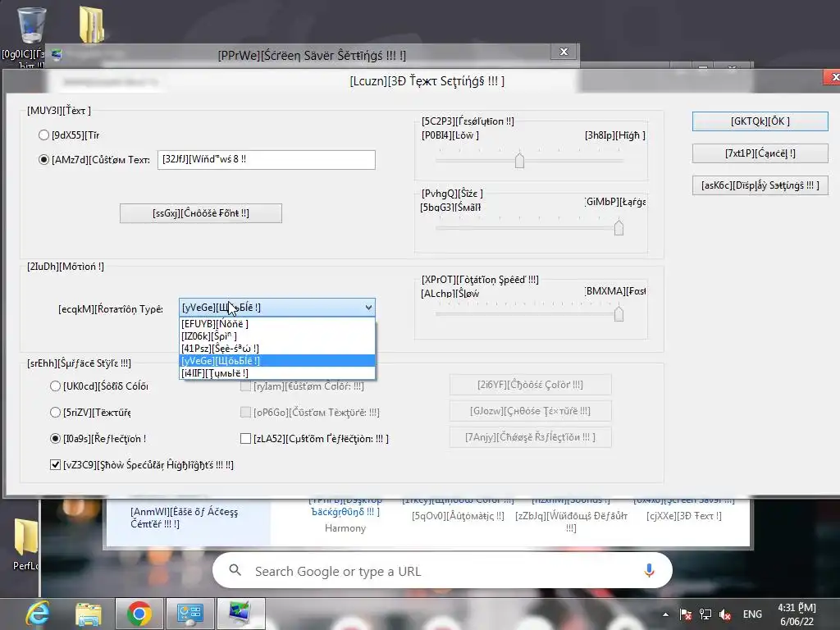Open Ease of Access Center link
This screenshot has width=840, height=630.
coord(185,518)
